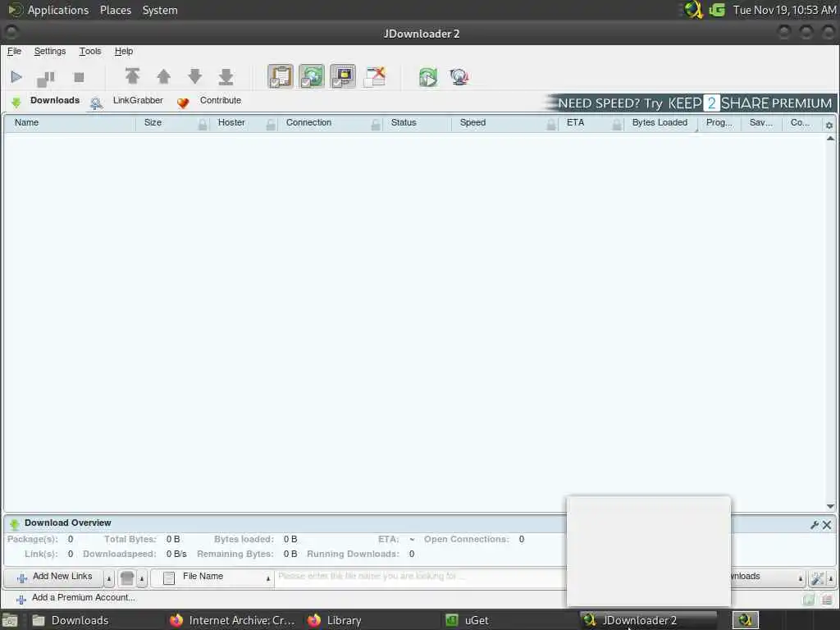Viewport: 840px width, 630px height.
Task: Open Download Overview settings wrench
Action: [815, 525]
